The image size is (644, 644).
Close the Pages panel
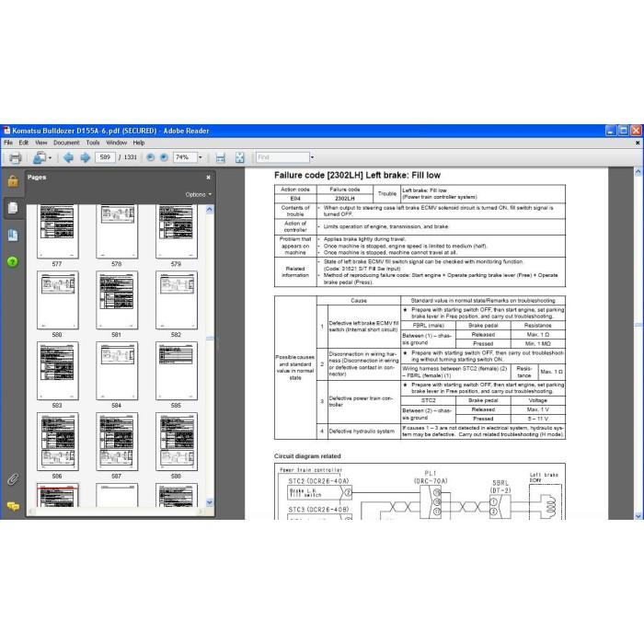point(208,178)
